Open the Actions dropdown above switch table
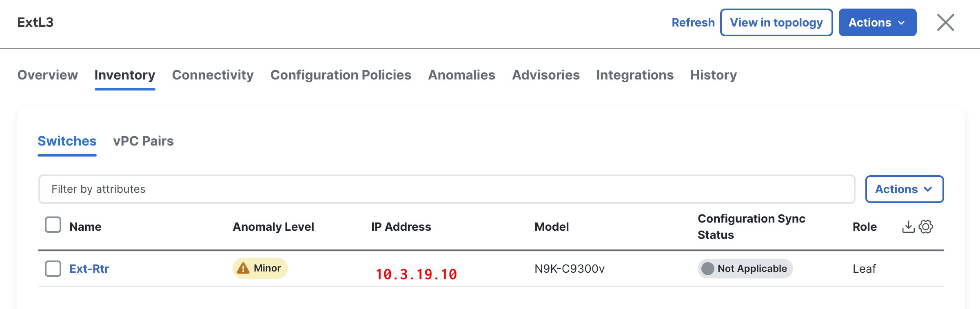Screen dimensions: 980x309 904,189
